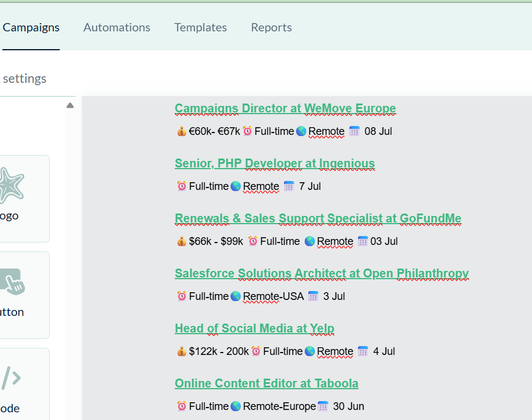Open Salesforce Solutions Architect at Open Philanthropy
The height and width of the screenshot is (420, 532).
(322, 273)
